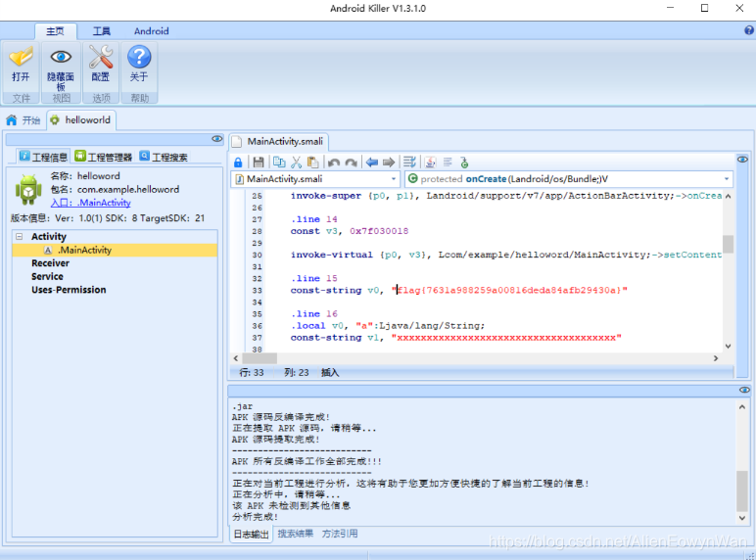Screen dimensions: 756x560
Task: Save the file with the floppy disk icon
Action: pos(259,163)
